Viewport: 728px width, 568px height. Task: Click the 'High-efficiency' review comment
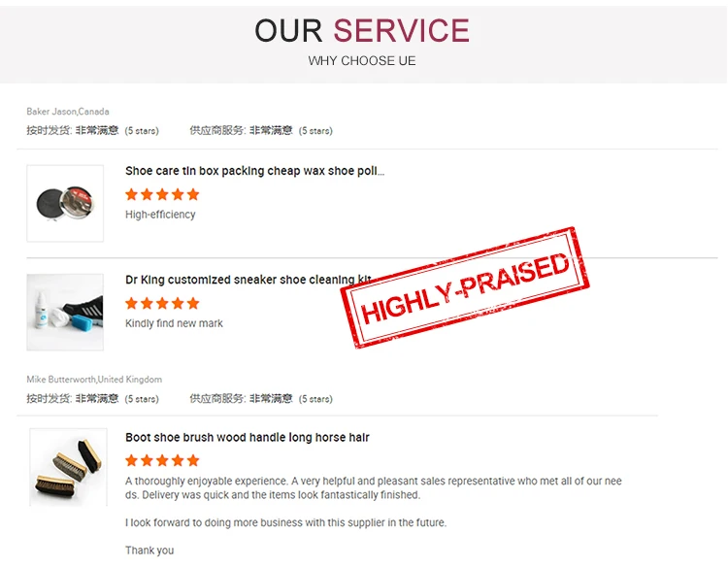coord(160,215)
